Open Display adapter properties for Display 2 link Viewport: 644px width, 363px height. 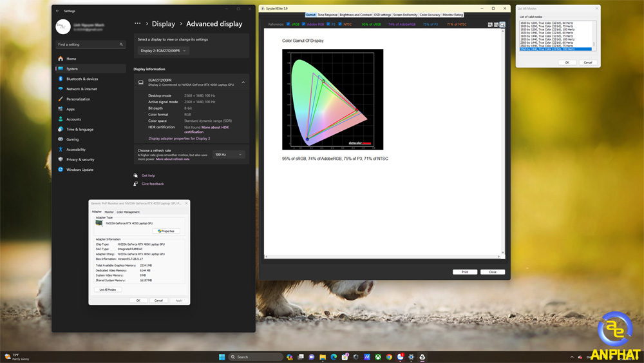(179, 139)
